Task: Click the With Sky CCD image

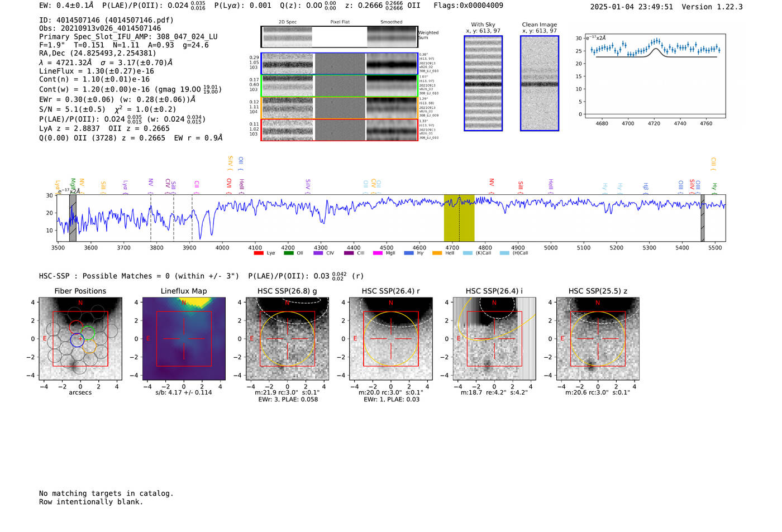Action: (483, 83)
